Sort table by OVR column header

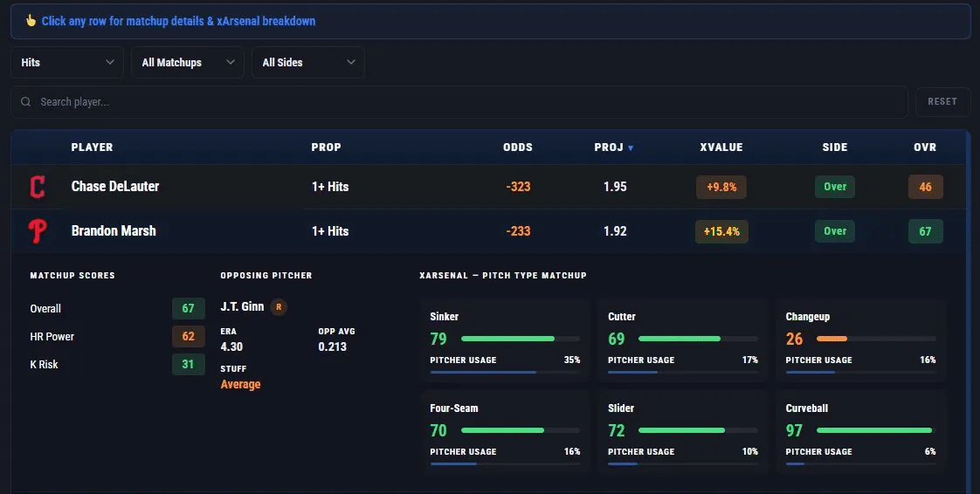(925, 148)
